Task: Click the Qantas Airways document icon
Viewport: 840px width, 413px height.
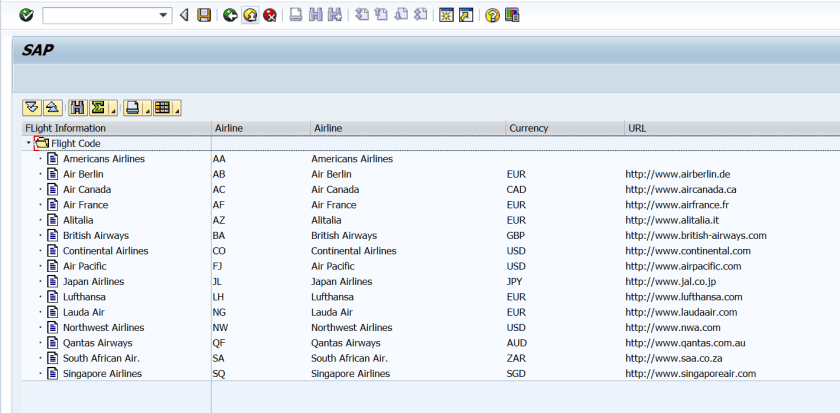Action: pos(52,343)
